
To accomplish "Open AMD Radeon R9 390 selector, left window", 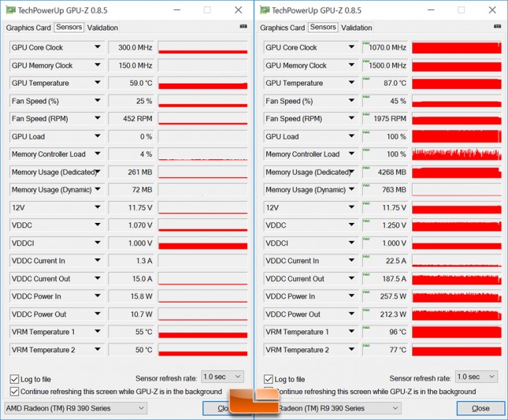I will (76, 408).
